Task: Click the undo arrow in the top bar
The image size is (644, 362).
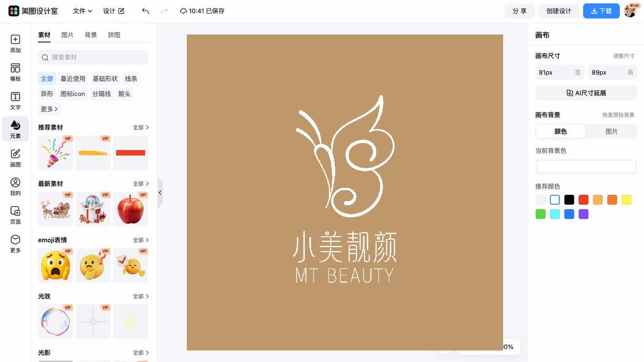Action: point(145,11)
